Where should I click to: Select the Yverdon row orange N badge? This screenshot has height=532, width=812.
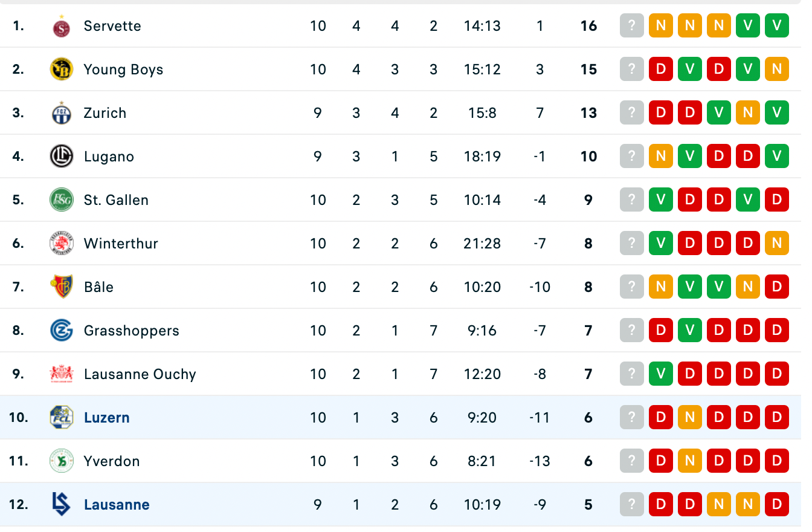click(690, 461)
